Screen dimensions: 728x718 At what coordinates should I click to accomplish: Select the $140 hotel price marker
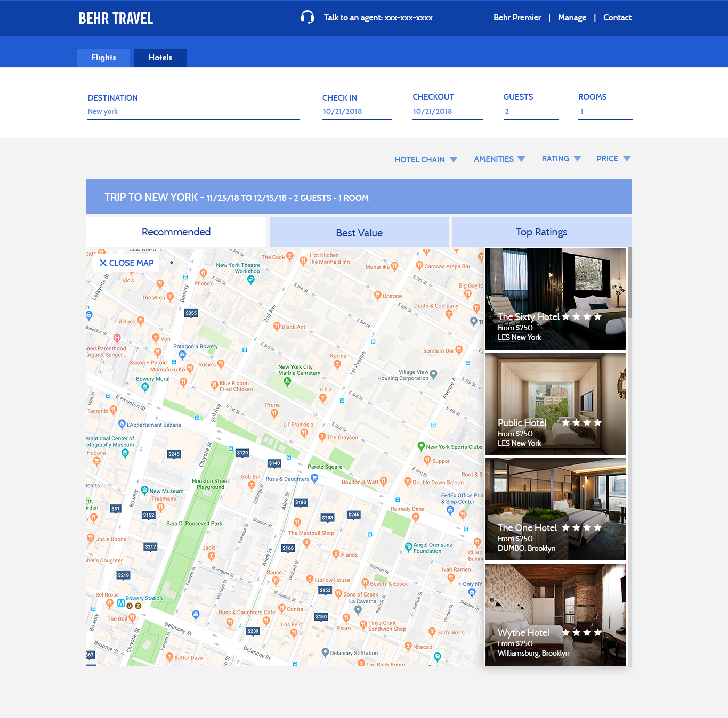274,463
